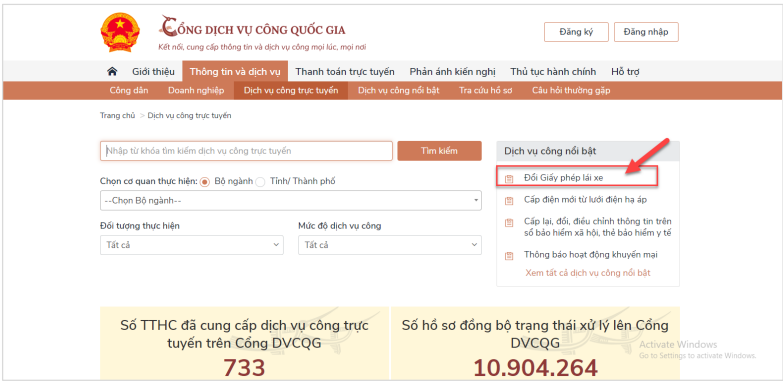Viewport: 783px width, 382px height.
Task: Open Thủ tục hành chính menu
Action: click(x=553, y=71)
